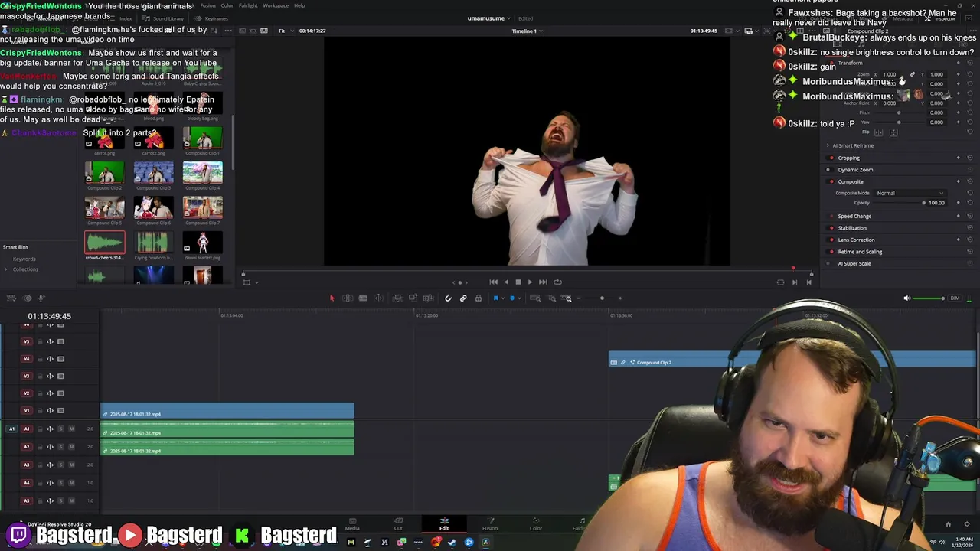Screen dimensions: 980x551
Task: Adjust the green monitor volume slider
Action: point(929,298)
